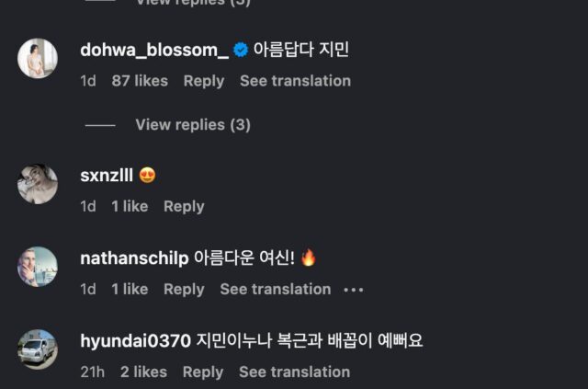
Task: Reply to dohwa_blossom_ comment
Action: [x=203, y=81]
